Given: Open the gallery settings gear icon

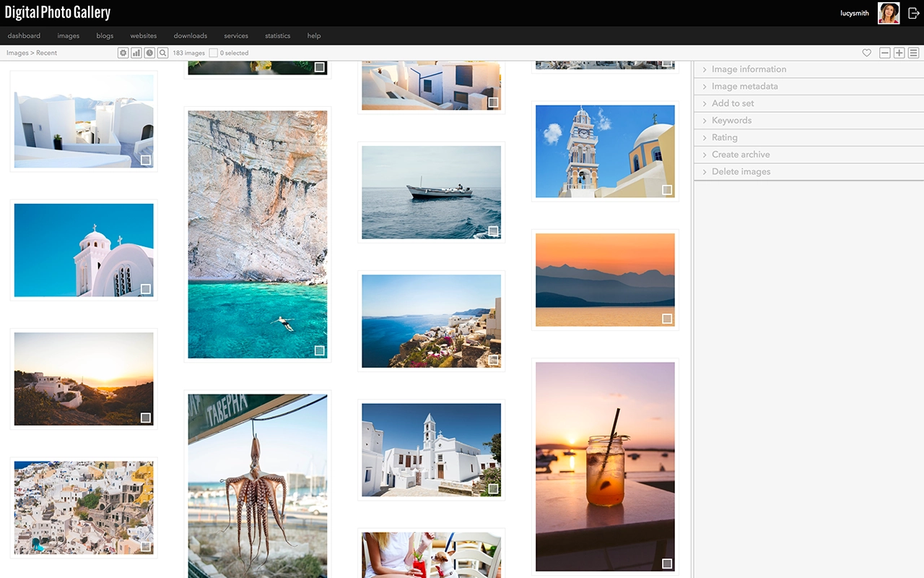Looking at the screenshot, I should click(x=123, y=53).
